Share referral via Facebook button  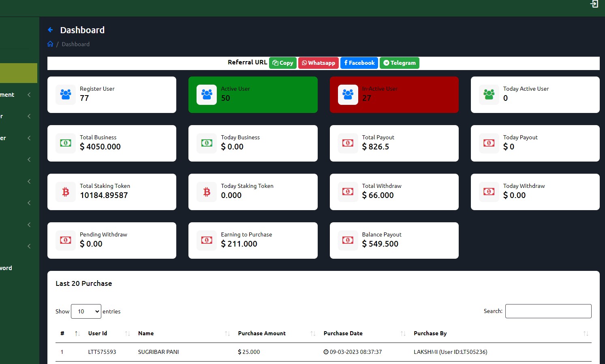coord(359,63)
